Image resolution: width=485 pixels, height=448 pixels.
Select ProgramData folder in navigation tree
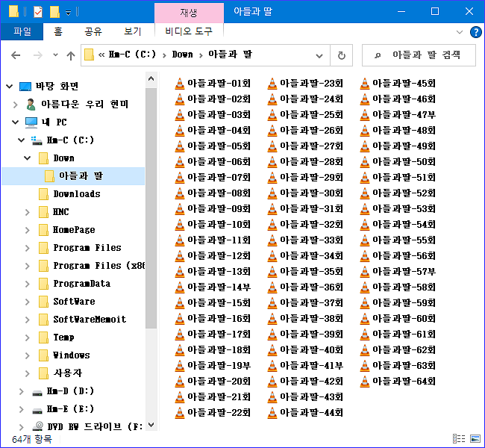[x=81, y=284]
